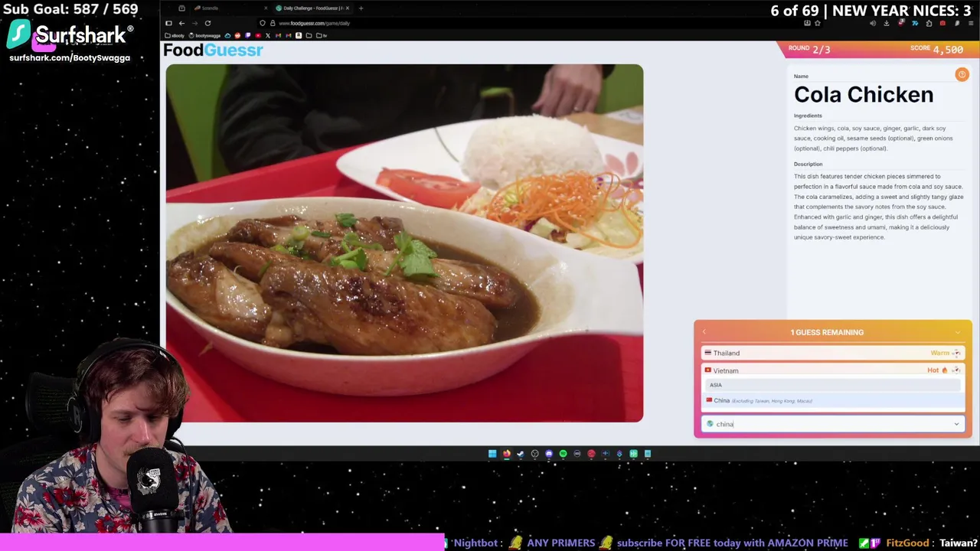Open the X bookmark icon
The height and width of the screenshot is (551, 980).
click(267, 35)
